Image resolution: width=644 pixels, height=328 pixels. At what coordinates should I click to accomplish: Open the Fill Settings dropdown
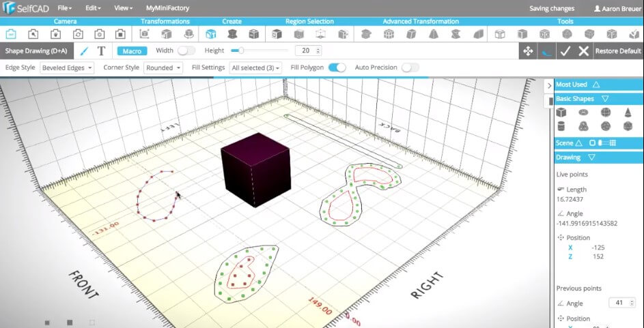pyautogui.click(x=255, y=68)
